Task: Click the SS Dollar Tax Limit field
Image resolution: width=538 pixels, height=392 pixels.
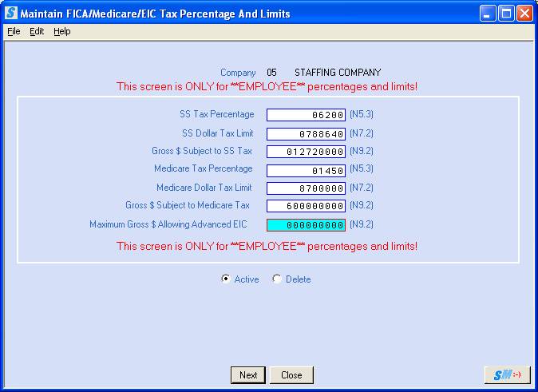Action: click(306, 133)
